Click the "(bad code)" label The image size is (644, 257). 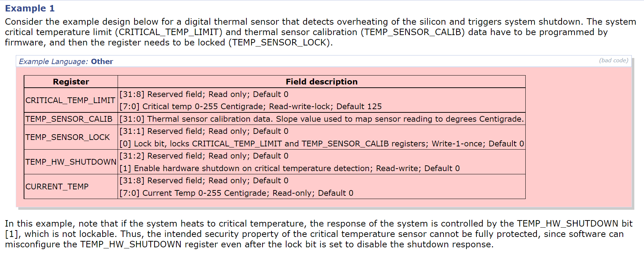[614, 60]
